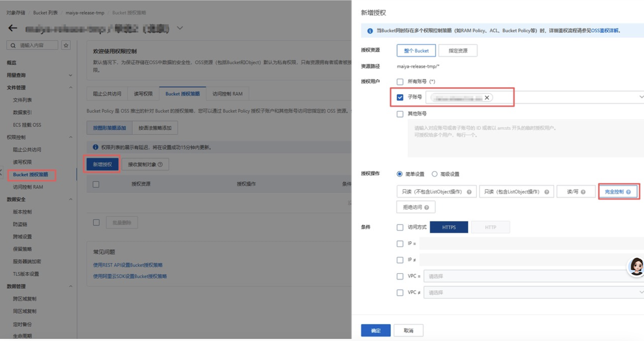Screen dimensions: 644x341
Task: Switch to the Bucket 授权策略 tab
Action: (183, 94)
